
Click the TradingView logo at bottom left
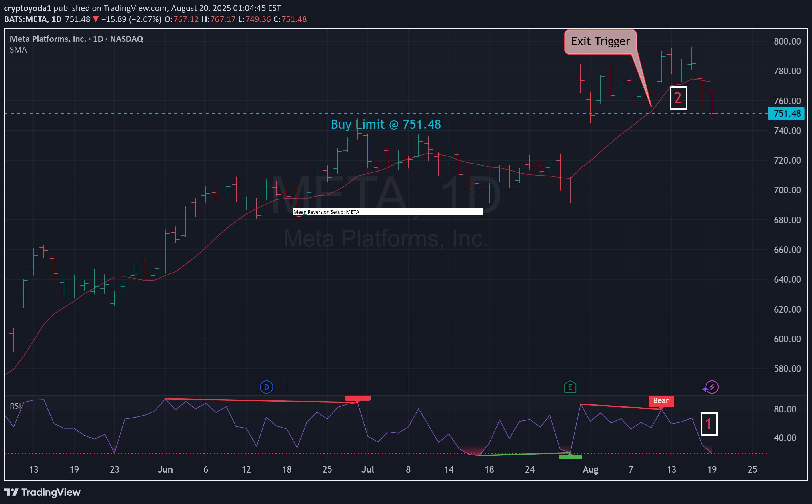coord(42,492)
